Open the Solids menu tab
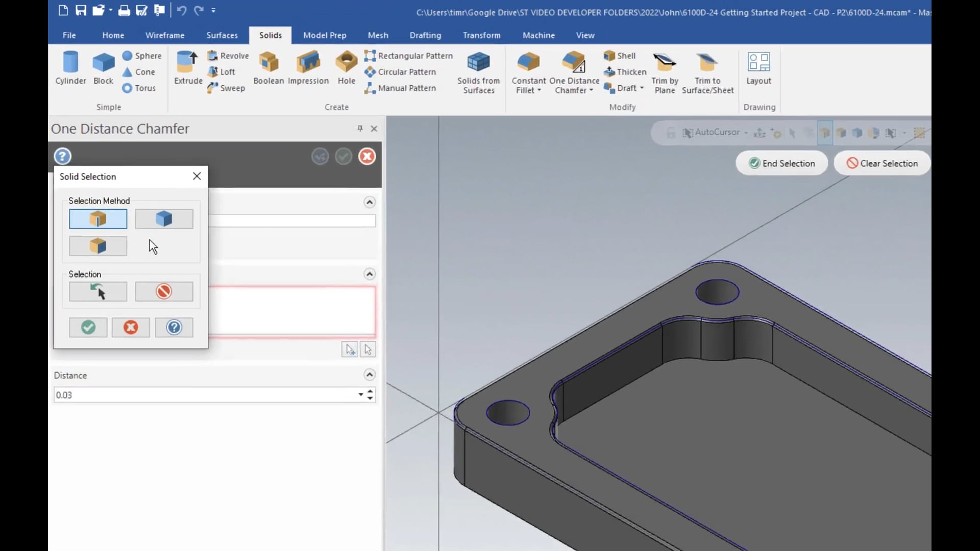The height and width of the screenshot is (551, 980). 270,35
